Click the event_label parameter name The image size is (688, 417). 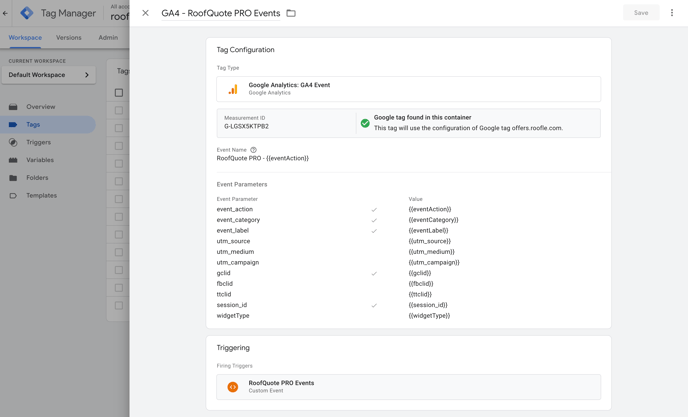(x=233, y=230)
